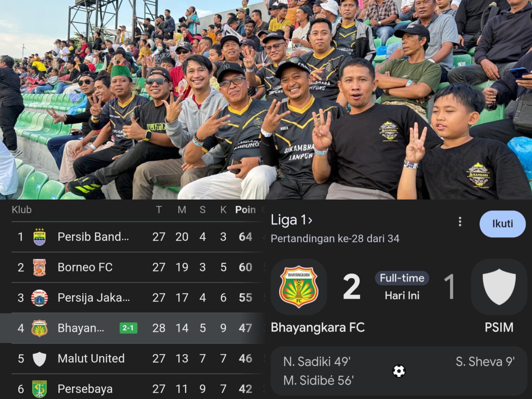The height and width of the screenshot is (399, 532).
Task: Click the Bhayangkara crest in standings row
Action: (x=39, y=328)
